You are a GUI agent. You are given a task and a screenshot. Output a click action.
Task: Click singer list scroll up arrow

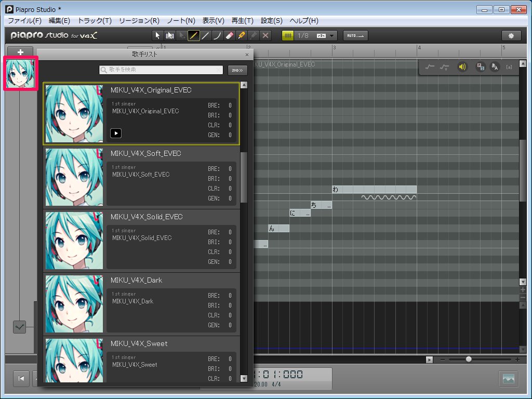[x=244, y=85]
